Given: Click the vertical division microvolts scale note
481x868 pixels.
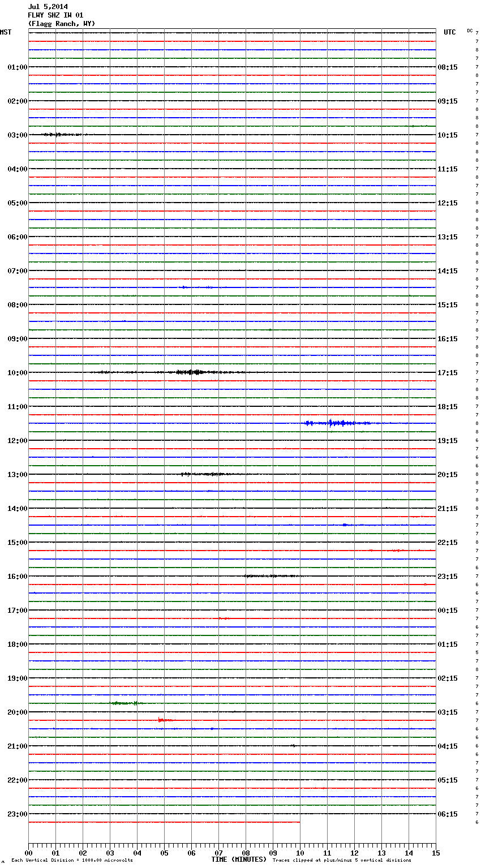Looking at the screenshot, I should 72,861.
